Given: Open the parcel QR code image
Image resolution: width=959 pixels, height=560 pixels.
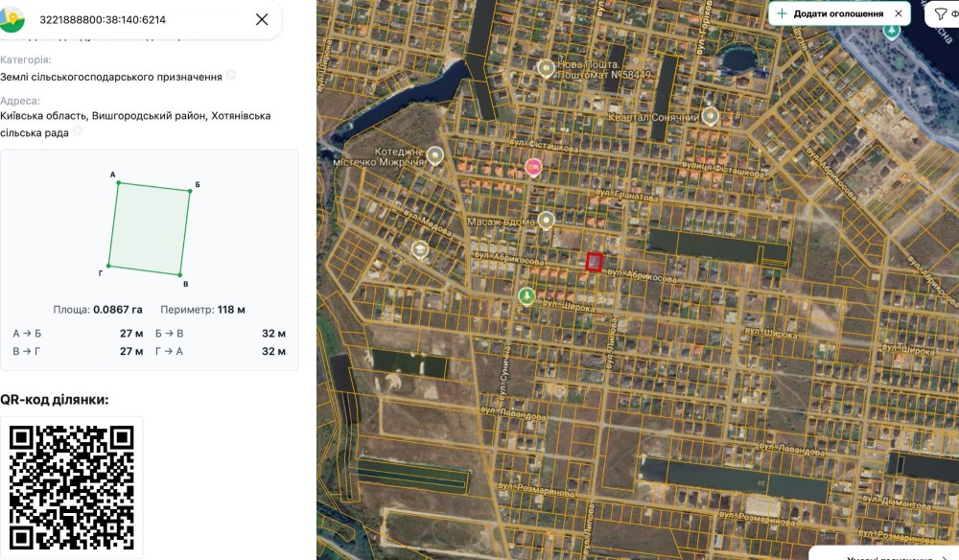Looking at the screenshot, I should point(72,487).
